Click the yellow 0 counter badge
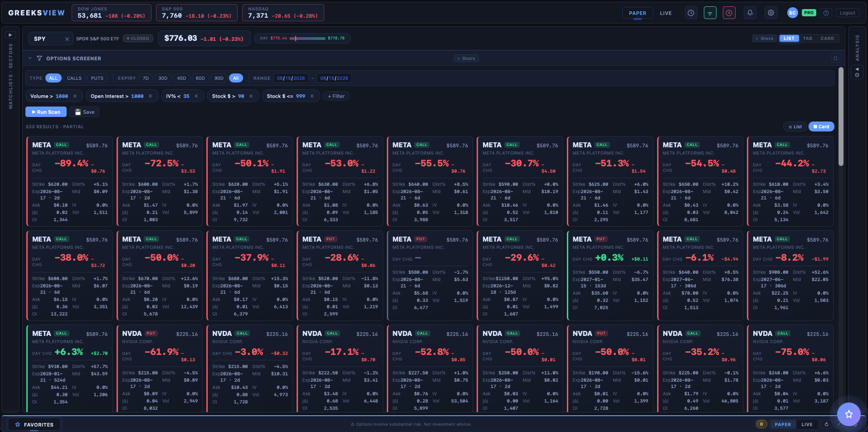Image resolution: width=868 pixels, height=432 pixels. pyautogui.click(x=761, y=424)
